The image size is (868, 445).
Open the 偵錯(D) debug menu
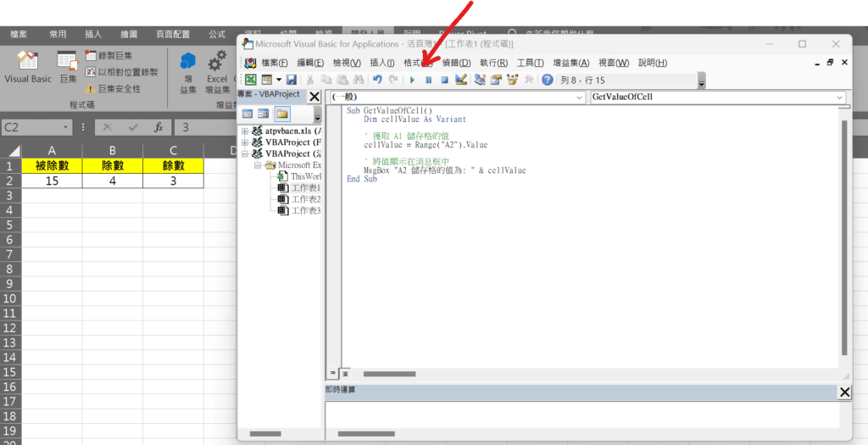pyautogui.click(x=456, y=63)
